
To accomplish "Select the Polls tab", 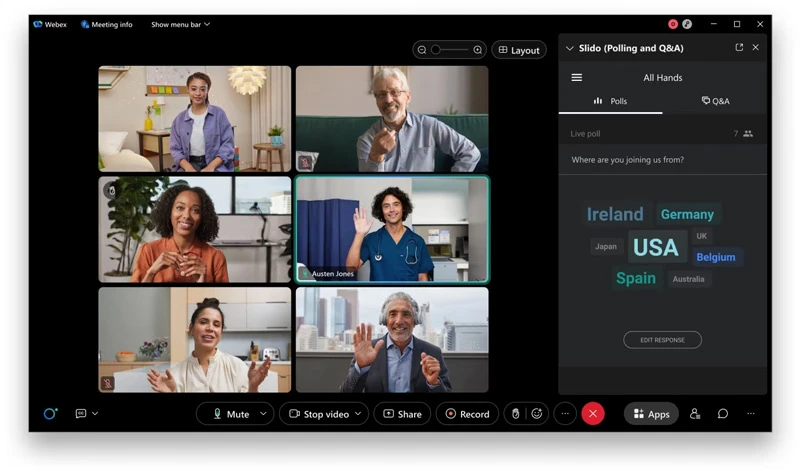I will (x=610, y=101).
